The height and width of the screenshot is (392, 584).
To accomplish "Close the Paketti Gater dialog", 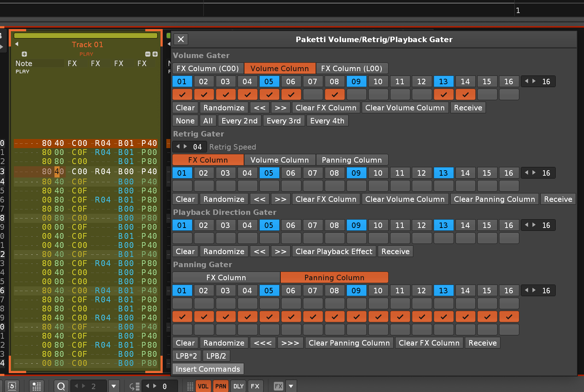I will pyautogui.click(x=181, y=39).
